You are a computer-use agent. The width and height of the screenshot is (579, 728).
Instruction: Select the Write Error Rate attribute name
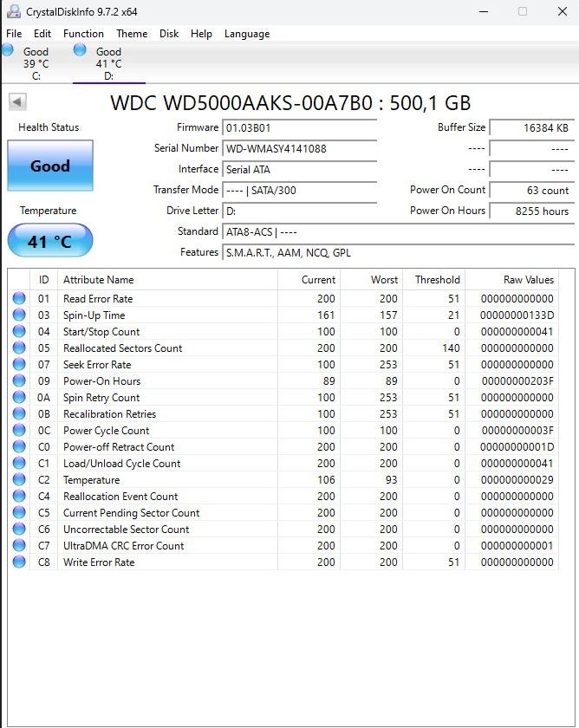(x=99, y=562)
